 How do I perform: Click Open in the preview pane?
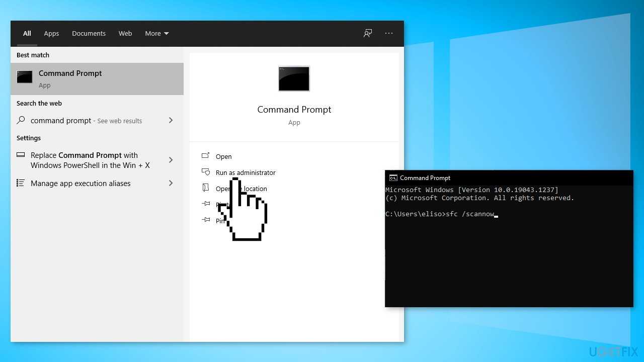pos(223,156)
